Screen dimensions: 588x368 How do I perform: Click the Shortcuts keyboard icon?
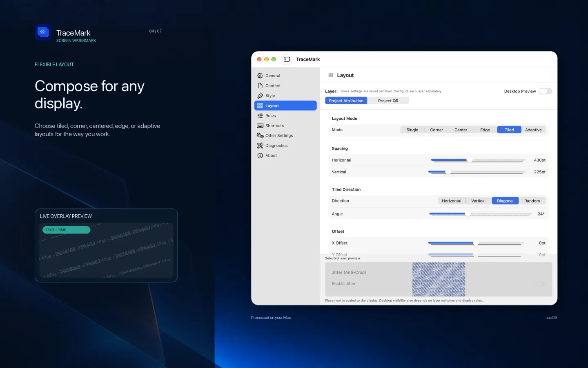(x=260, y=126)
